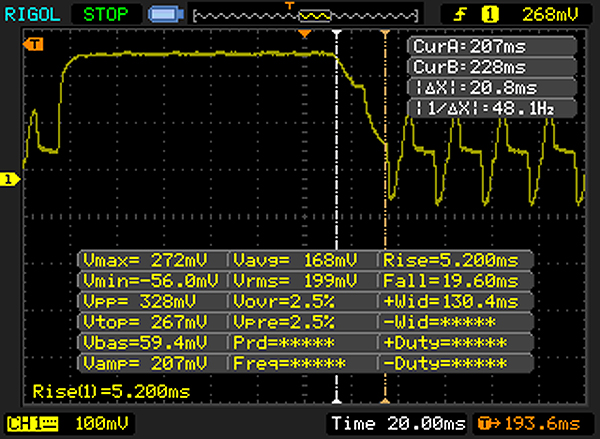
Task: Click the Vpre=2.5% measurement
Action: 303,322
